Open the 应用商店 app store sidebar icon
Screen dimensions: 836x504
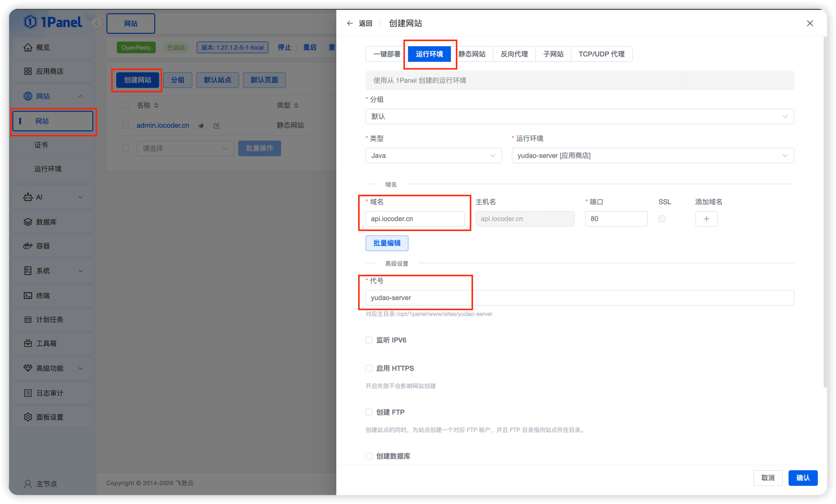point(28,71)
